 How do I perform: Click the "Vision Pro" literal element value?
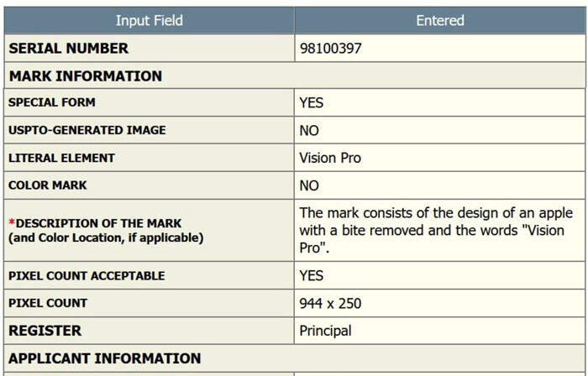click(x=330, y=158)
